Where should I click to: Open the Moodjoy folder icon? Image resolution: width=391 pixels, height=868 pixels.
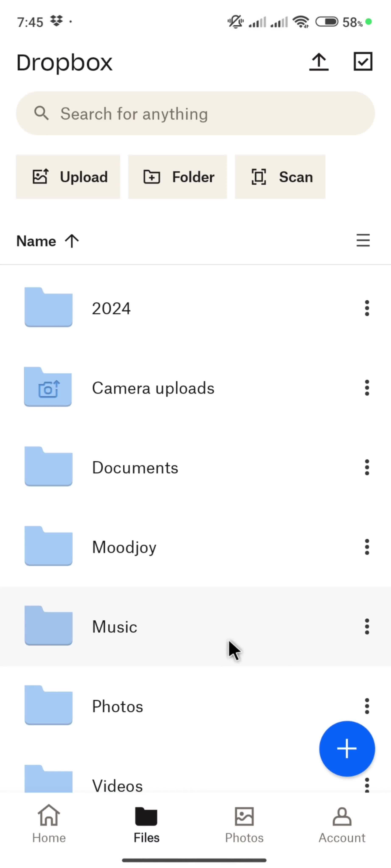click(x=49, y=546)
